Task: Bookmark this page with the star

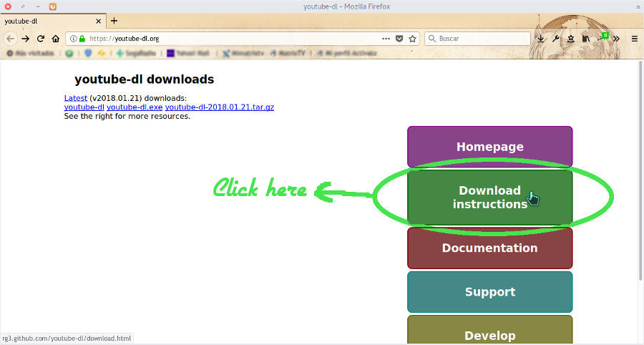Action: [412, 39]
